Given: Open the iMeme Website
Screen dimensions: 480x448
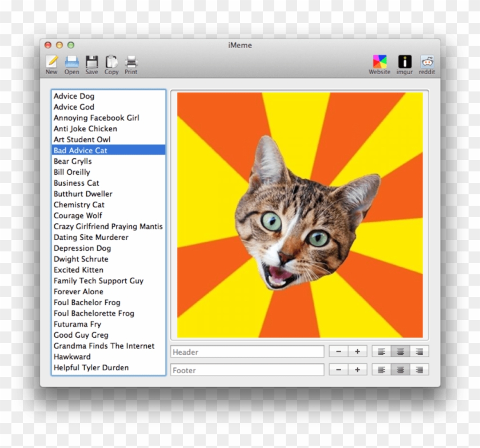Looking at the screenshot, I should pos(379,63).
